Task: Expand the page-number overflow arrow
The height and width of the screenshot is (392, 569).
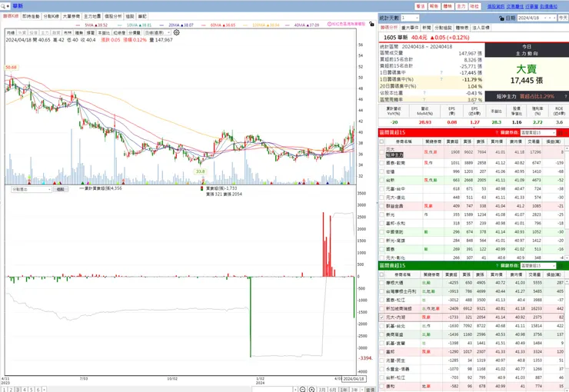Action: point(44,390)
